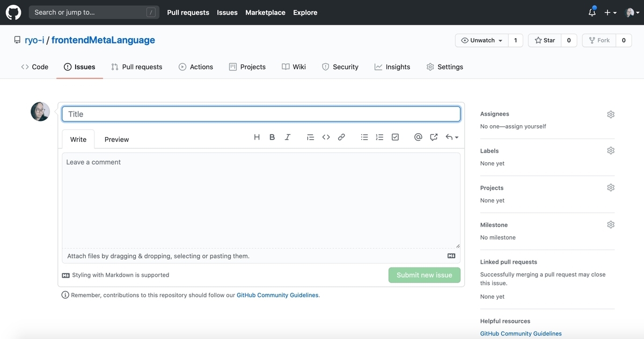Open the GitHub home logo
Screen dimensions: 644x339
[13, 12]
